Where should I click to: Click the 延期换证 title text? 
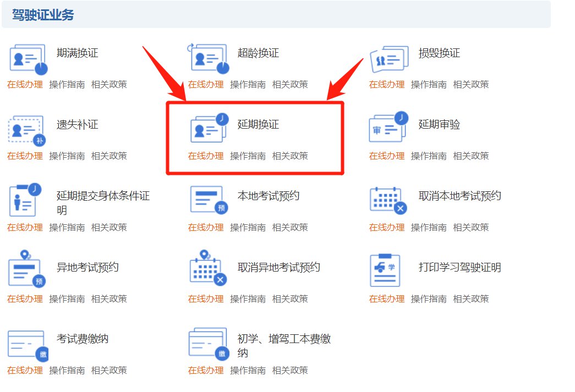258,125
